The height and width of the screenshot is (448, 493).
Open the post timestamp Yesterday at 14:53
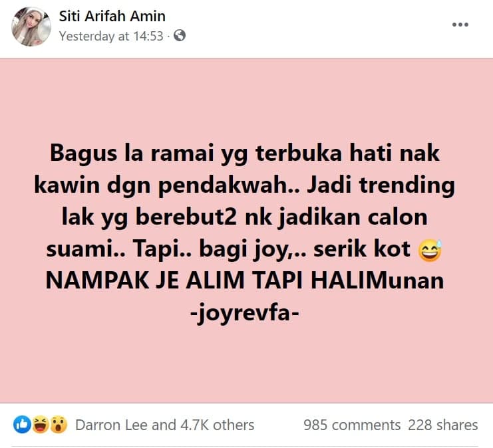tap(111, 36)
